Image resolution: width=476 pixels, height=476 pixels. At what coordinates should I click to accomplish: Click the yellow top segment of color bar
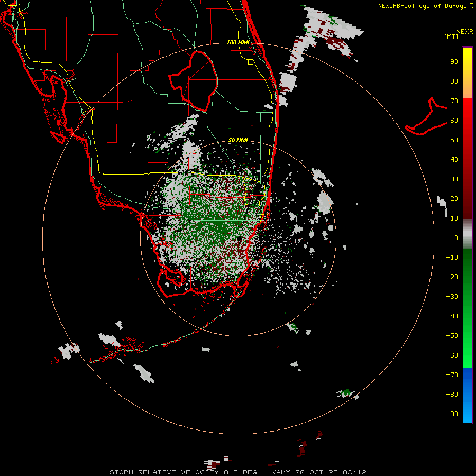pyautogui.click(x=467, y=73)
